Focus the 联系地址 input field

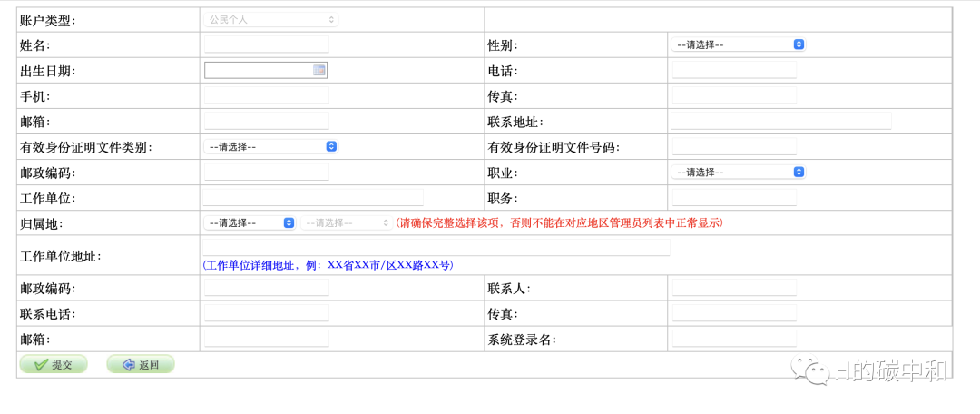(781, 122)
